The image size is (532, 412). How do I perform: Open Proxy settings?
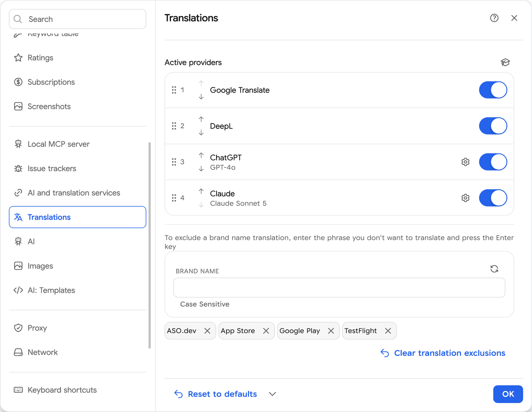pyautogui.click(x=78, y=328)
